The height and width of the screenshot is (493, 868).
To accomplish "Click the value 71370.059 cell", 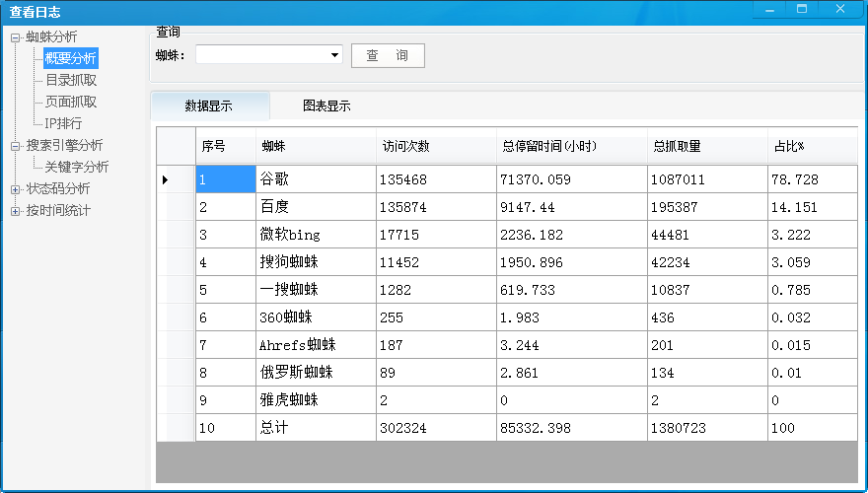I will pyautogui.click(x=572, y=179).
